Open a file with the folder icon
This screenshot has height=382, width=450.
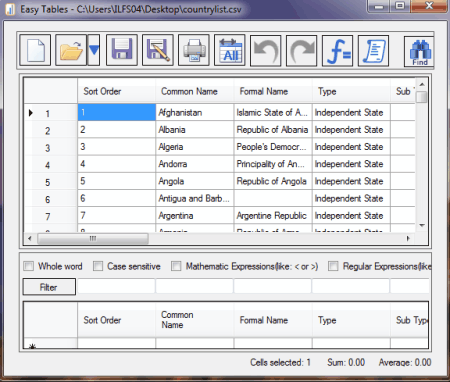[71, 50]
